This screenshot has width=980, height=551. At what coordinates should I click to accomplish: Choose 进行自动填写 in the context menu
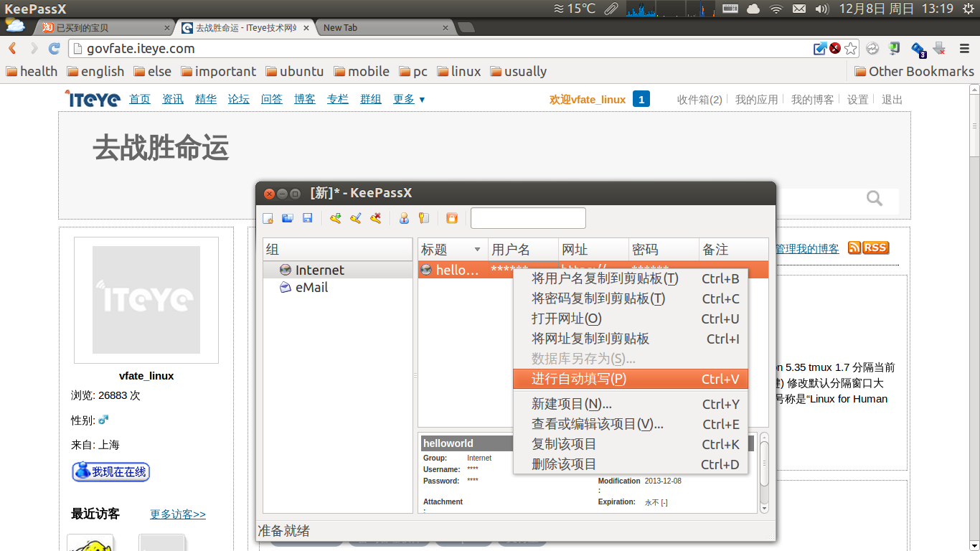click(x=631, y=379)
